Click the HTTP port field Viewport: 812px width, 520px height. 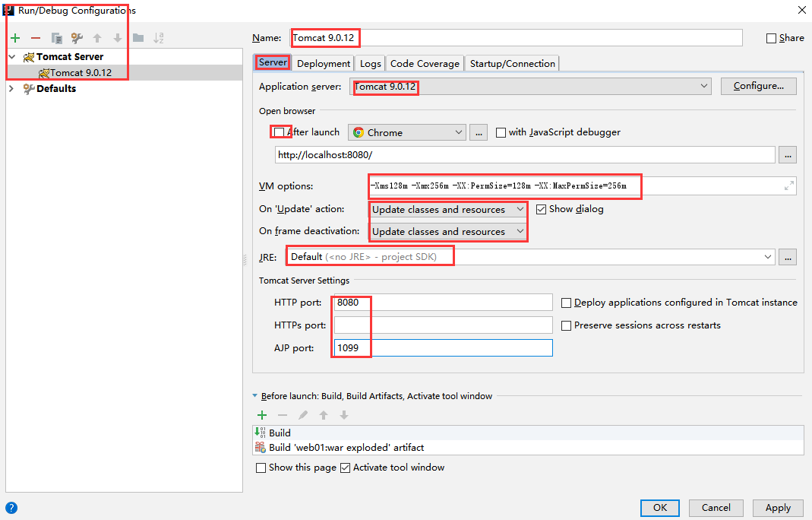(x=444, y=303)
